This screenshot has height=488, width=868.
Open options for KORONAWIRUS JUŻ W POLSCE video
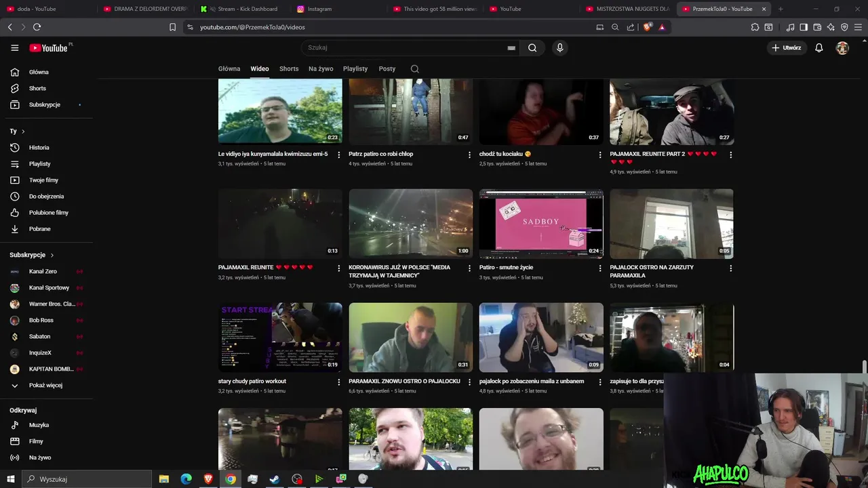[x=469, y=268]
